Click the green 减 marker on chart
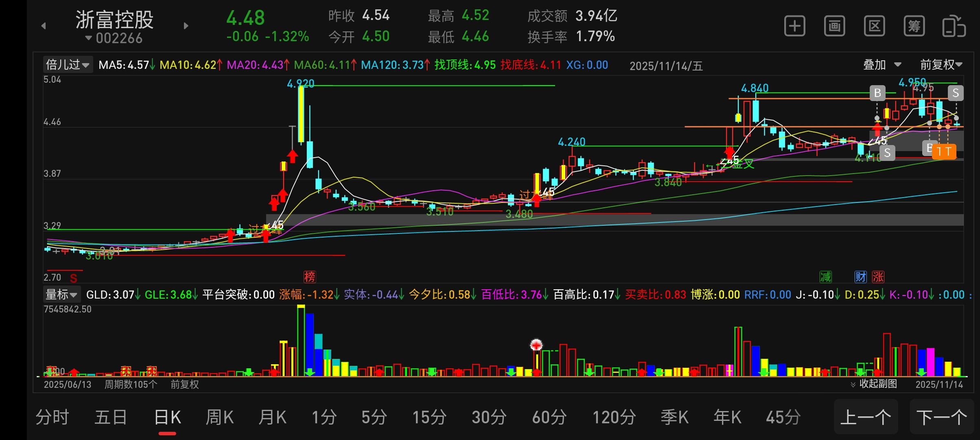The image size is (980, 440). coord(825,277)
